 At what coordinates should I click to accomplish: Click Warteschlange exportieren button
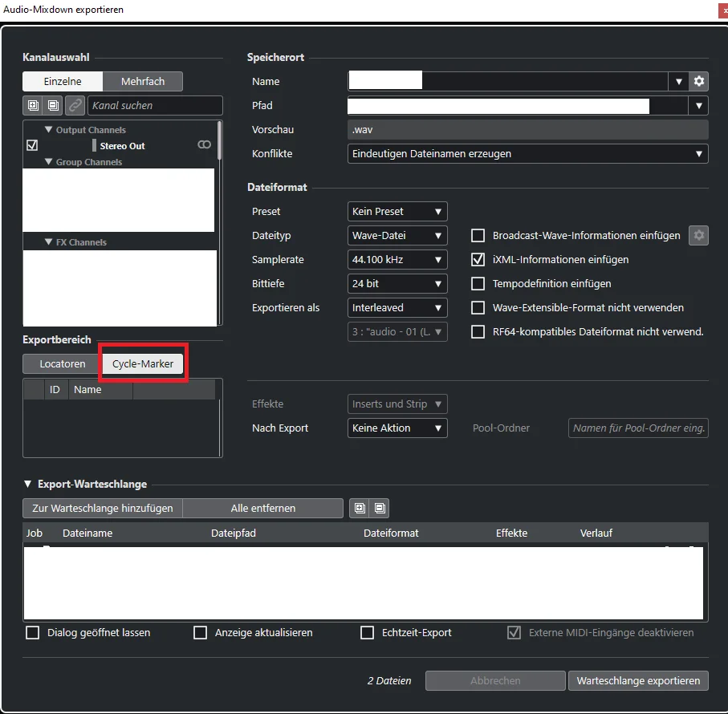tap(638, 680)
